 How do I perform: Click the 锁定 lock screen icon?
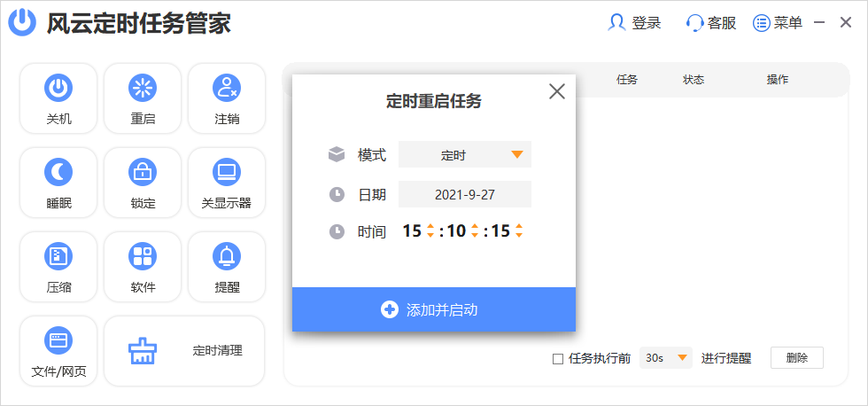143,172
